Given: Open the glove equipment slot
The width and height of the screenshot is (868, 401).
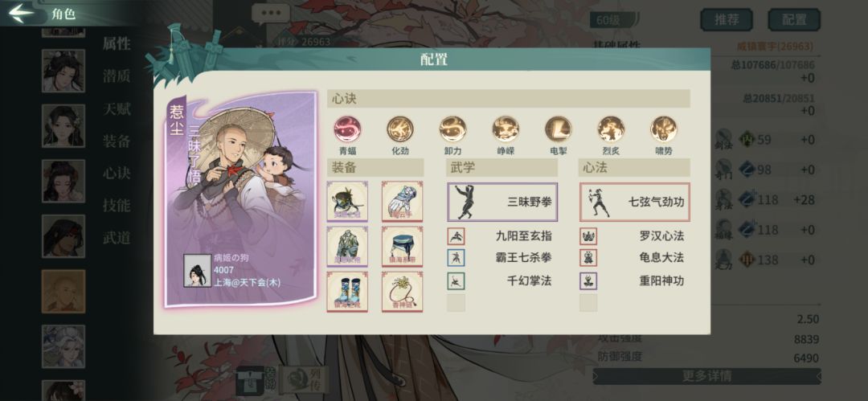Looking at the screenshot, I should [x=402, y=201].
